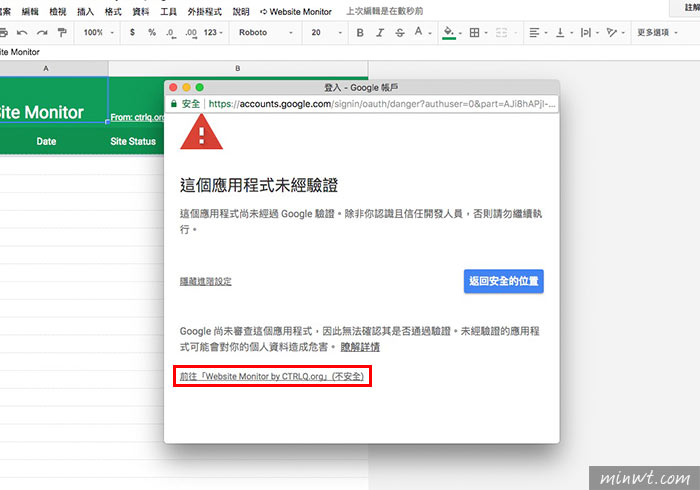This screenshot has width=700, height=490.
Task: Maximize the Google sign-in popup window
Action: pyautogui.click(x=200, y=87)
